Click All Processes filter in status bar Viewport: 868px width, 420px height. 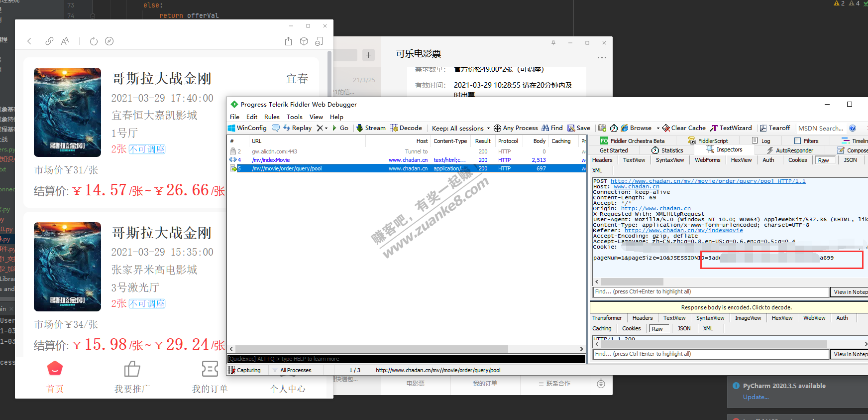tap(292, 370)
